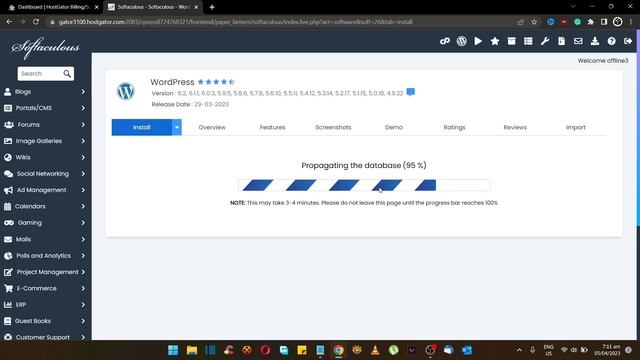Click the logout icon in Softaculous toolbar
Image resolution: width=640 pixels, height=360 pixels.
(628, 41)
